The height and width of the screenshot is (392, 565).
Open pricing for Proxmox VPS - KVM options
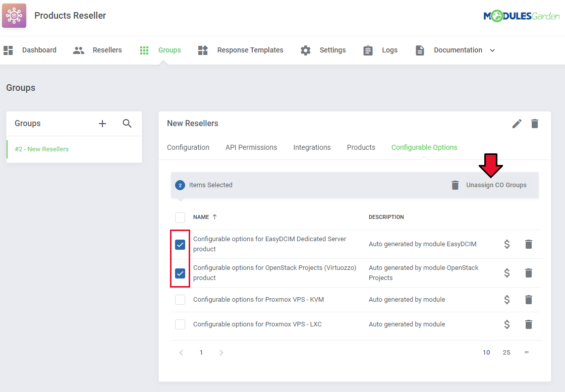[506, 300]
